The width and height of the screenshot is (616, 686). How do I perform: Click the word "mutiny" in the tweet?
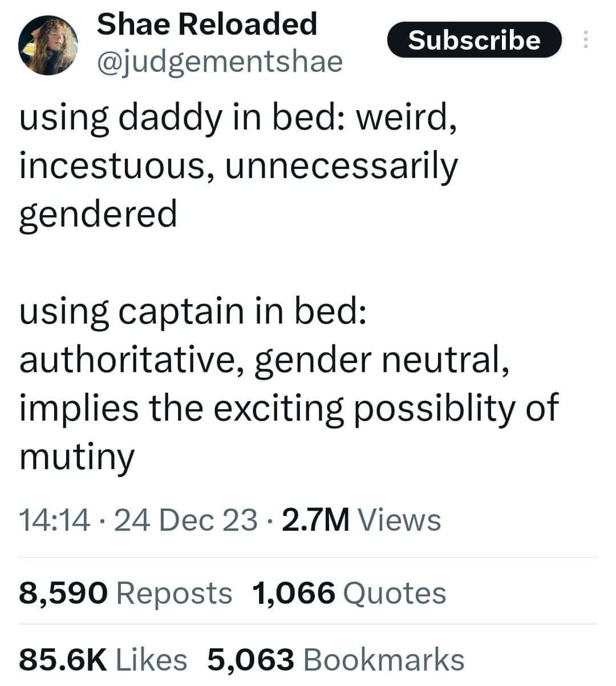(x=77, y=457)
